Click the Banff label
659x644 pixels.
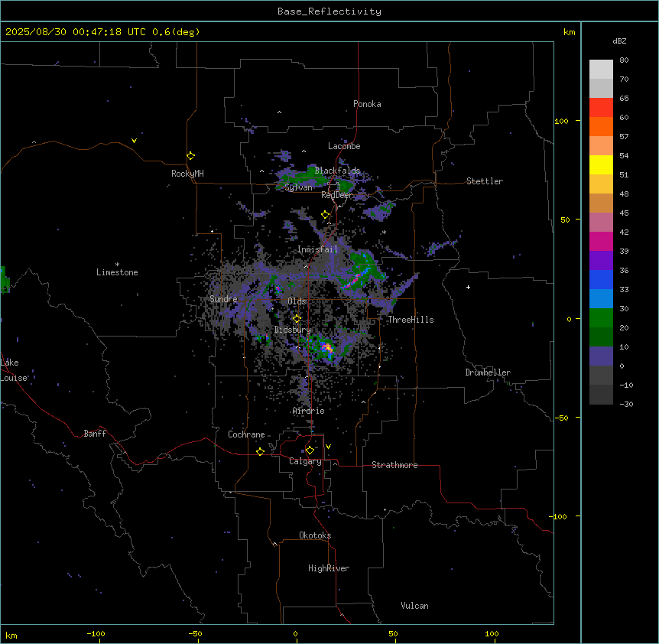(95, 434)
